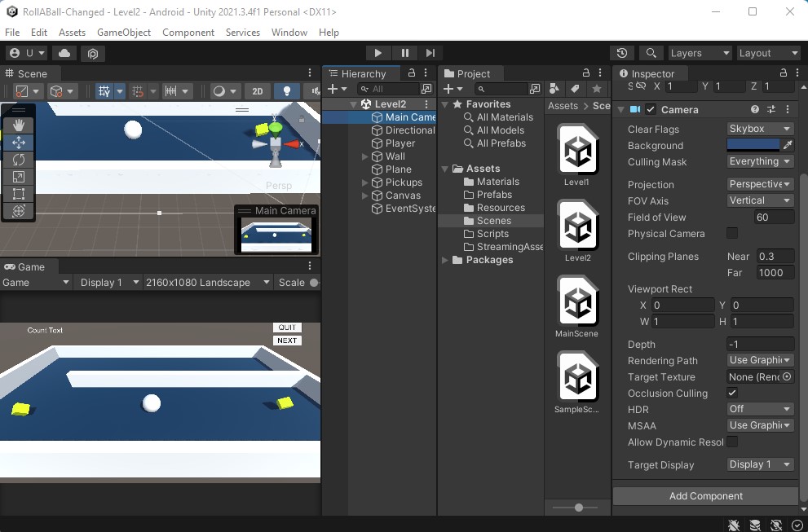Screen dimensions: 808x532
Task: Open the GameObject menu
Action: click(x=123, y=33)
